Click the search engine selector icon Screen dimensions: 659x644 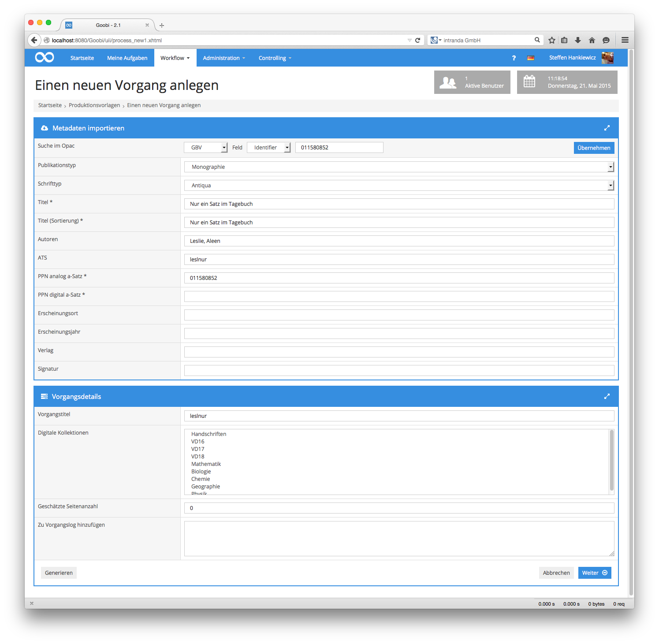(436, 40)
